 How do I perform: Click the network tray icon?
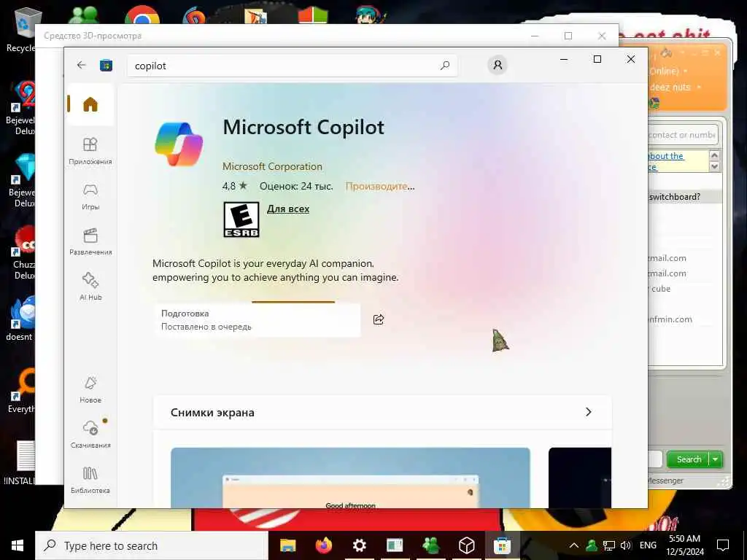[x=608, y=545]
